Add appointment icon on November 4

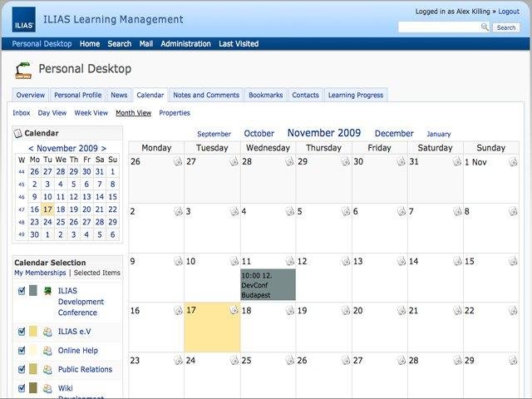point(289,211)
